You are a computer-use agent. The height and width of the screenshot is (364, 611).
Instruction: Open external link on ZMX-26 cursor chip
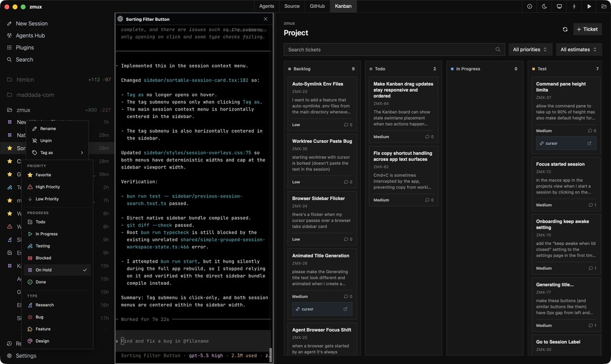click(345, 309)
